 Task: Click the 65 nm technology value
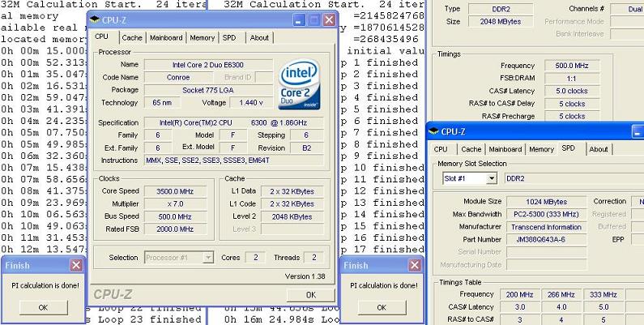(162, 103)
